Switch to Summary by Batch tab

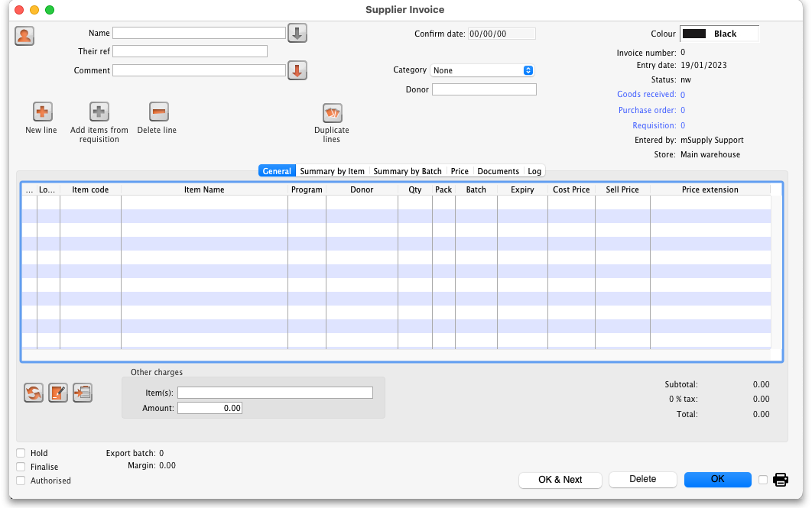[408, 171]
